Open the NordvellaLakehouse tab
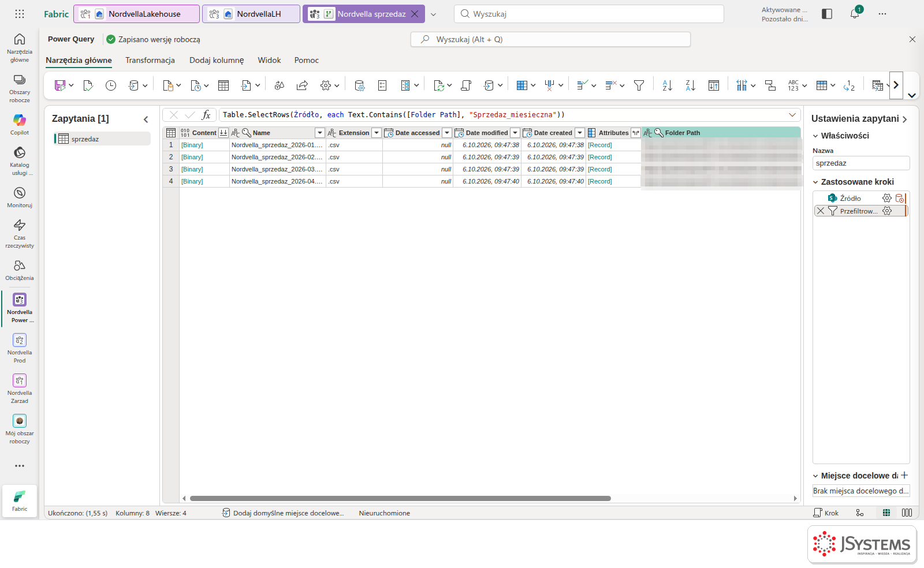The image size is (924, 568). coord(137,14)
